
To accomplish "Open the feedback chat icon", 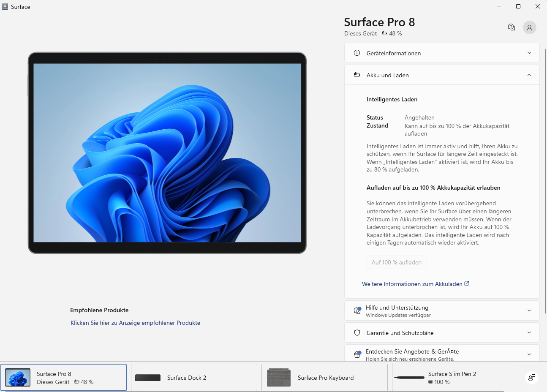I will coord(512,27).
